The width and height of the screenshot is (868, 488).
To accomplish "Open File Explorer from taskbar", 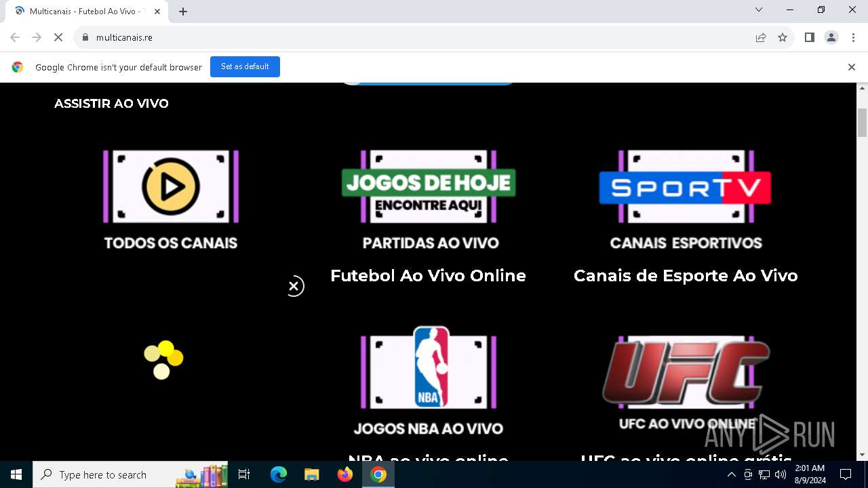I will (x=312, y=474).
